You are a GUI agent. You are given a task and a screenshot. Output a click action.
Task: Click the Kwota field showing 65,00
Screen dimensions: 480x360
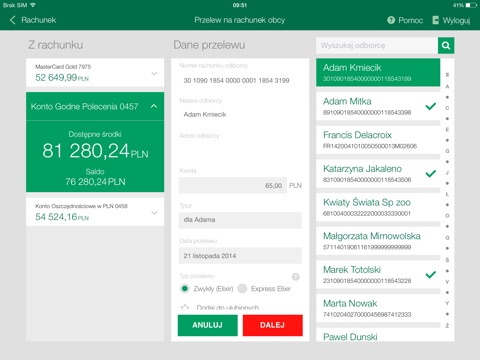coord(233,185)
